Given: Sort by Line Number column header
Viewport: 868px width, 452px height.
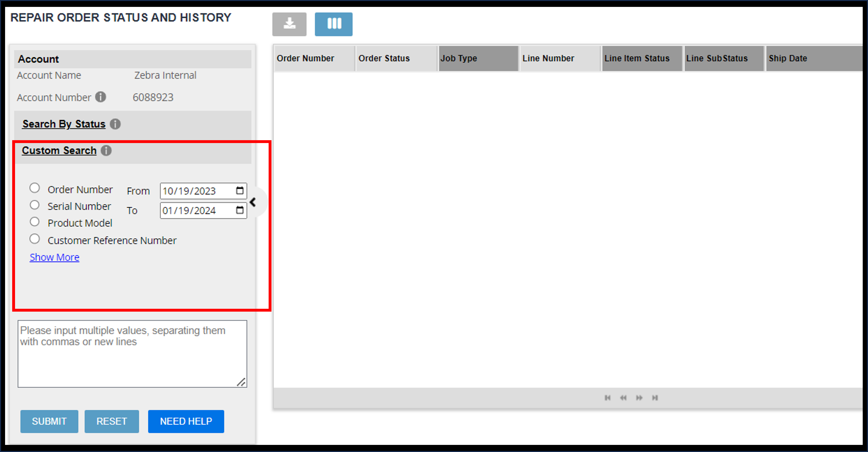Looking at the screenshot, I should click(560, 58).
